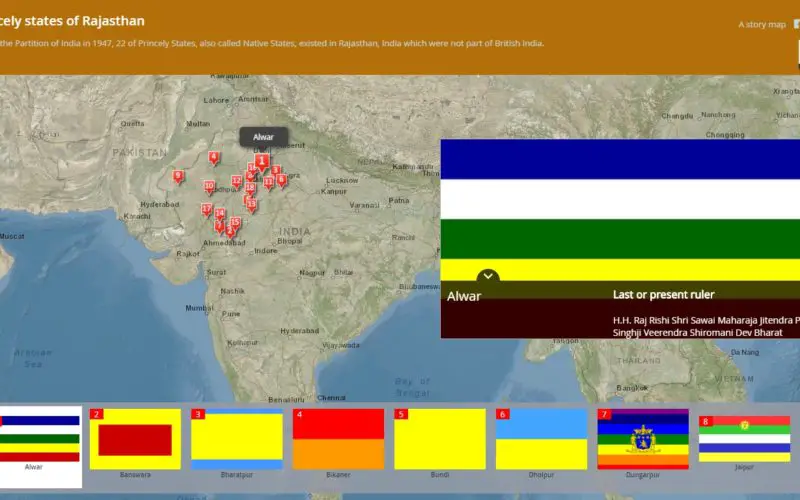Open the Dungarpur flag thumbnail
The width and height of the screenshot is (800, 500).
click(643, 439)
